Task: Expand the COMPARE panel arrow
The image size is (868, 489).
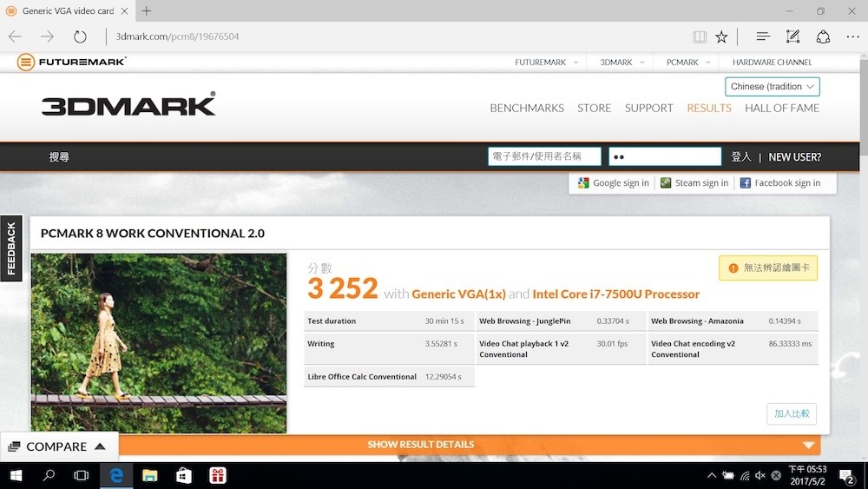Action: pos(100,446)
